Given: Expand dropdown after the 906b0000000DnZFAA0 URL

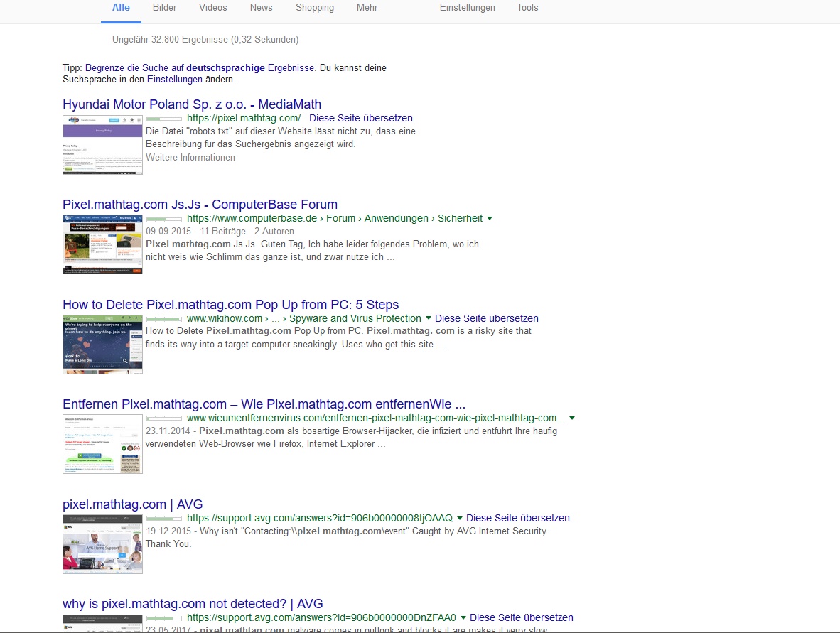Looking at the screenshot, I should tap(463, 618).
